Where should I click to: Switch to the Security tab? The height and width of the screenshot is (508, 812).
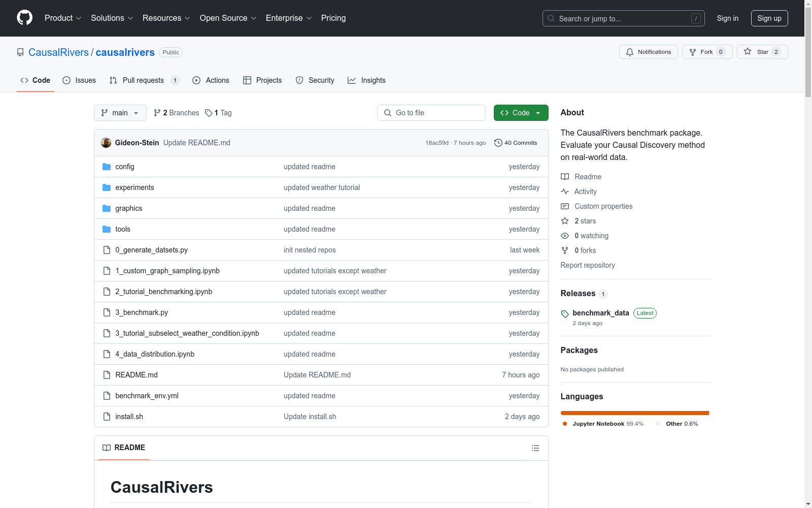coord(315,80)
